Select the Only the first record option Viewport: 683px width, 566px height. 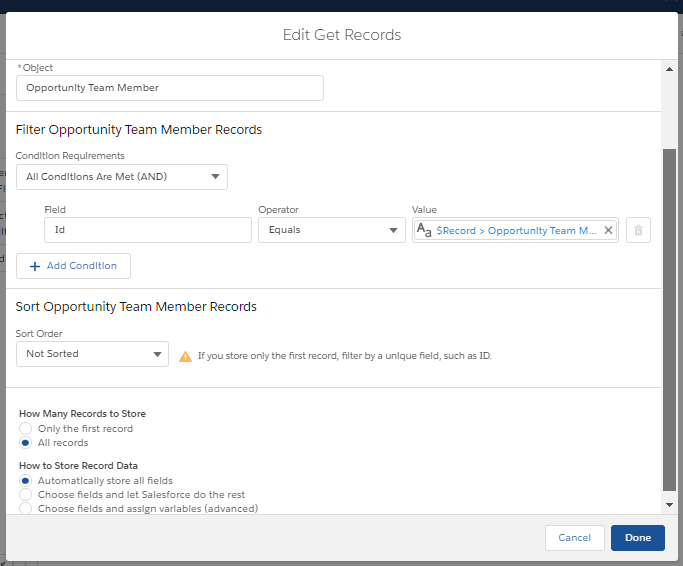(x=26, y=429)
